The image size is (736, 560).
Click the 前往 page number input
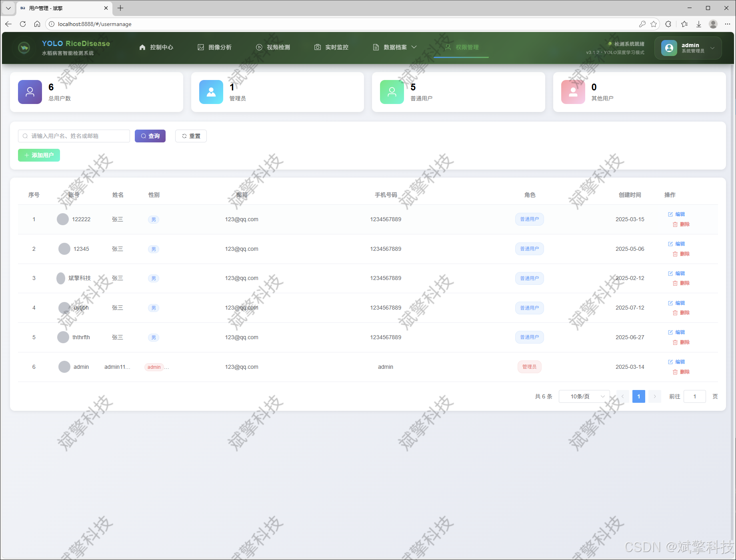[x=695, y=396]
